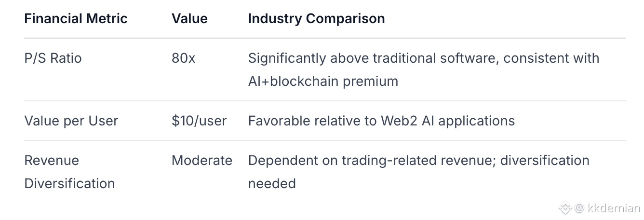The height and width of the screenshot is (220, 644).
Task: Click the word Revenue in the first column
Action: click(x=52, y=160)
